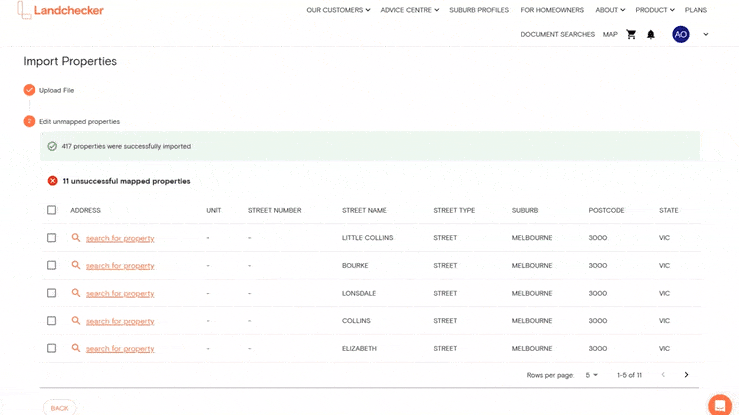
Task: Open the chat support bubble
Action: (720, 405)
